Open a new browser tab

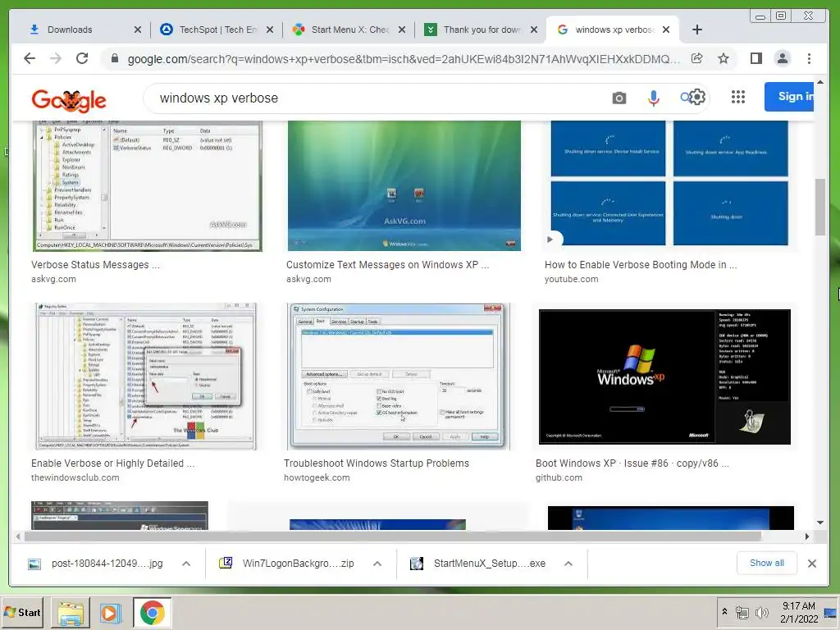point(697,30)
